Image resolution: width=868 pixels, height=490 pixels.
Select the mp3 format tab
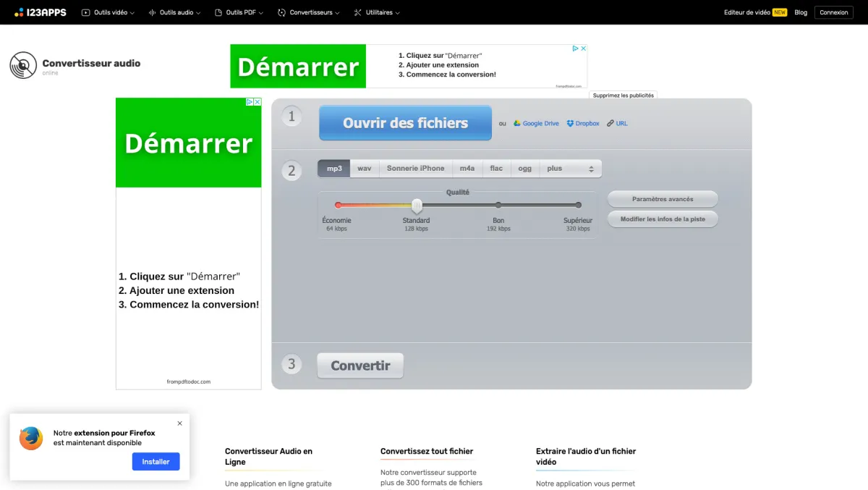(334, 169)
